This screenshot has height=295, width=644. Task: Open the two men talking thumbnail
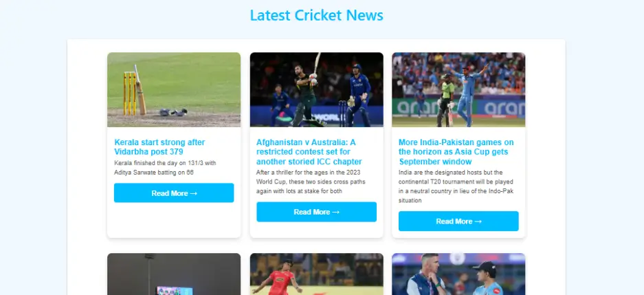458,274
